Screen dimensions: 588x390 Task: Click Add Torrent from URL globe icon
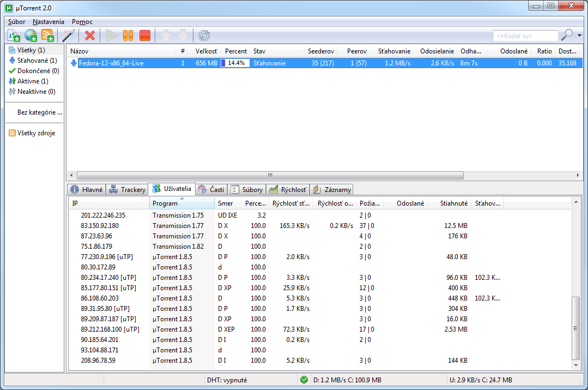(x=31, y=35)
